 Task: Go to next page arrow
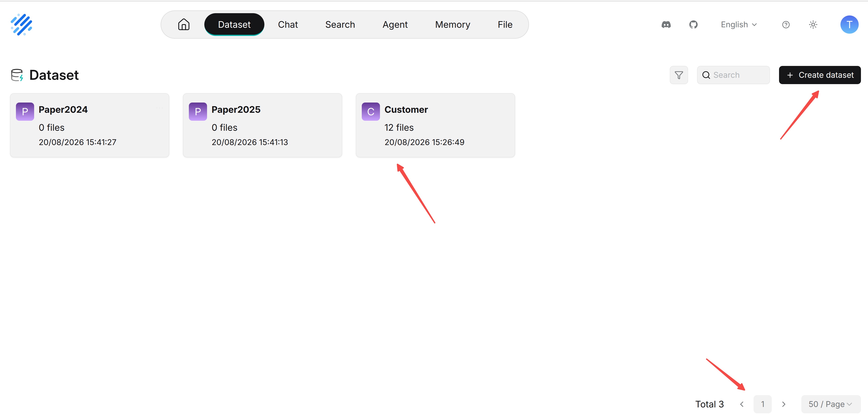783,404
